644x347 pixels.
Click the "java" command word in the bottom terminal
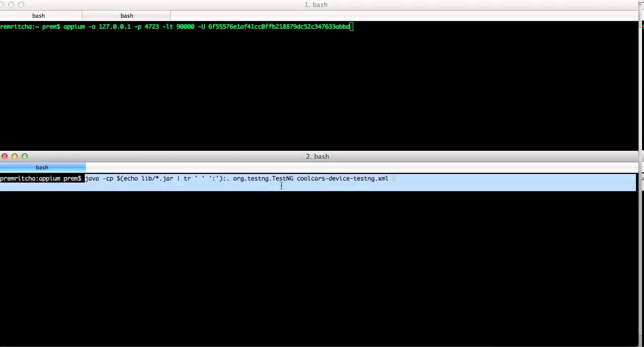coord(92,179)
